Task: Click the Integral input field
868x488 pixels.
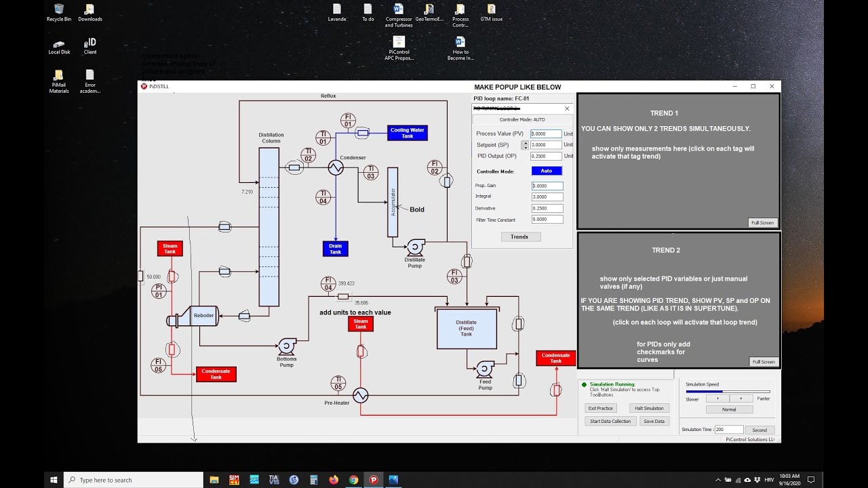Action: point(547,197)
